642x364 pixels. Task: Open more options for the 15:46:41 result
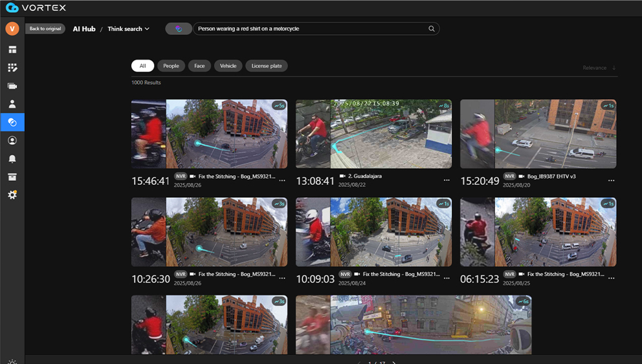[x=282, y=180]
